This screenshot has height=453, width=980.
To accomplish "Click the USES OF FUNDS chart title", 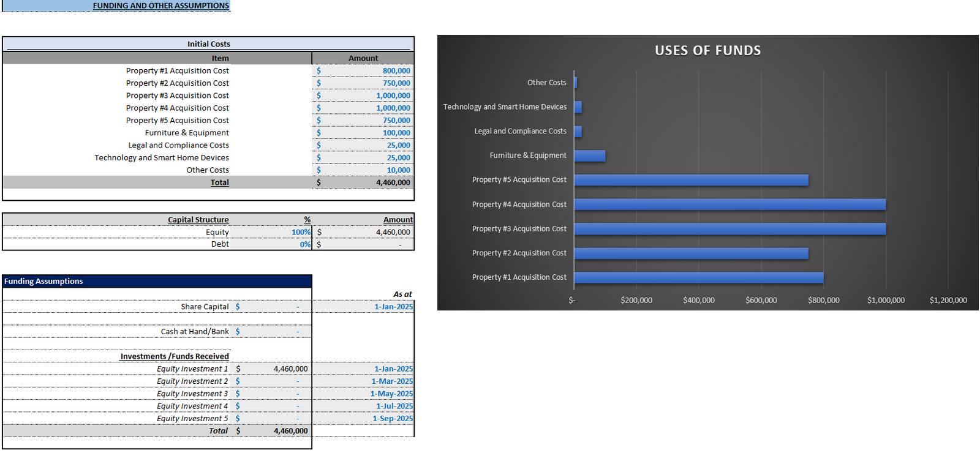I will point(707,50).
